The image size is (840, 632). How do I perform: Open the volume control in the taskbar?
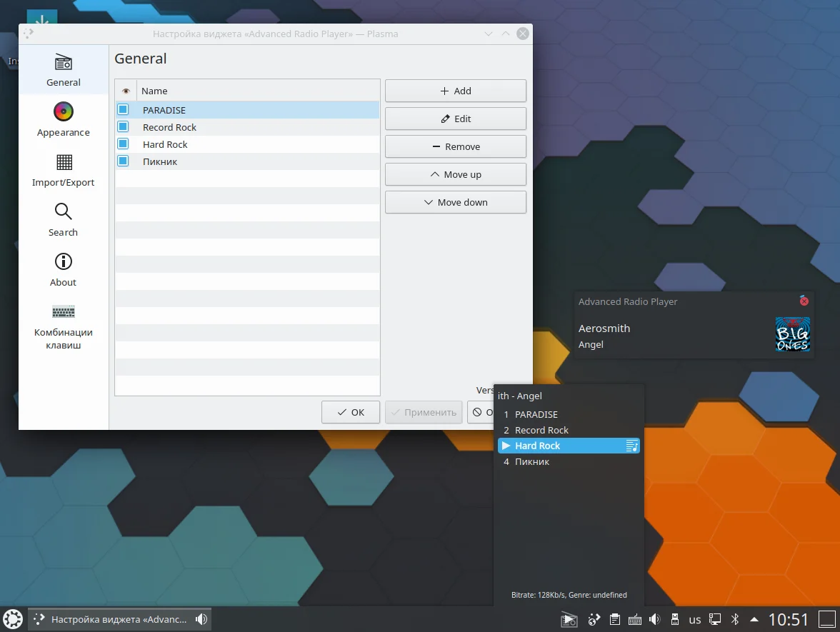pos(654,619)
